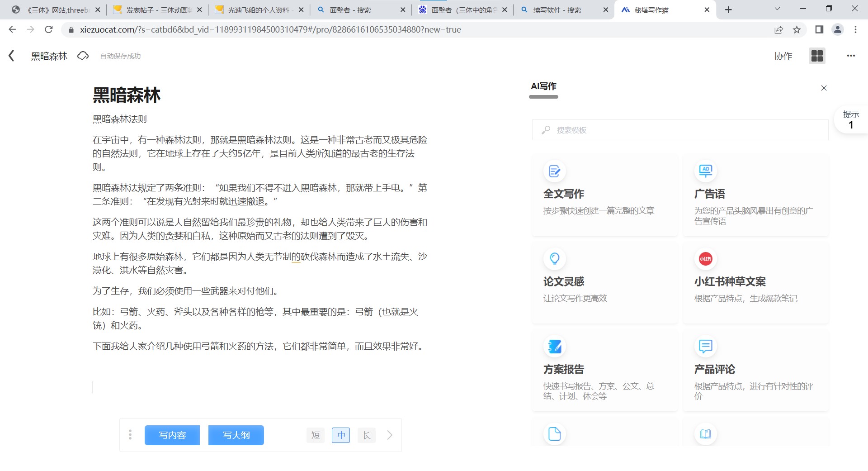Close the 《三体》网站 tab
Screen dimensions: 868x471
click(x=97, y=10)
